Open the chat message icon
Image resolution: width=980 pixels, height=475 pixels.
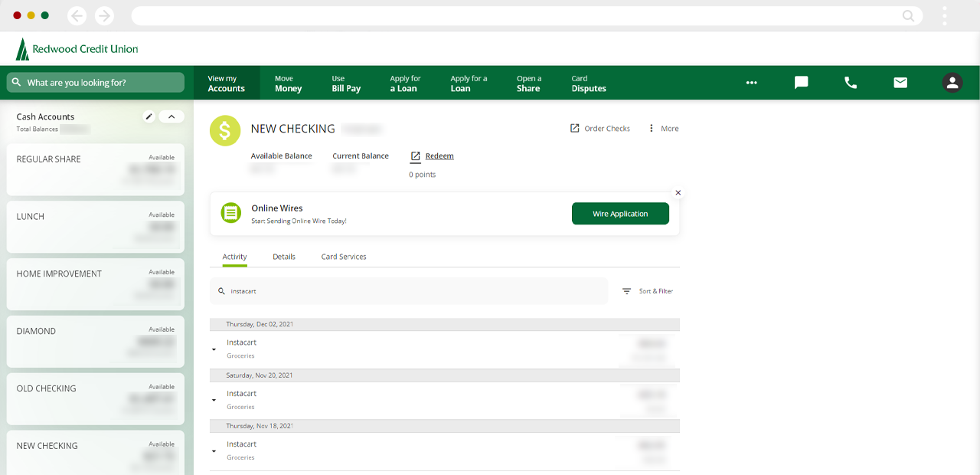(x=801, y=83)
